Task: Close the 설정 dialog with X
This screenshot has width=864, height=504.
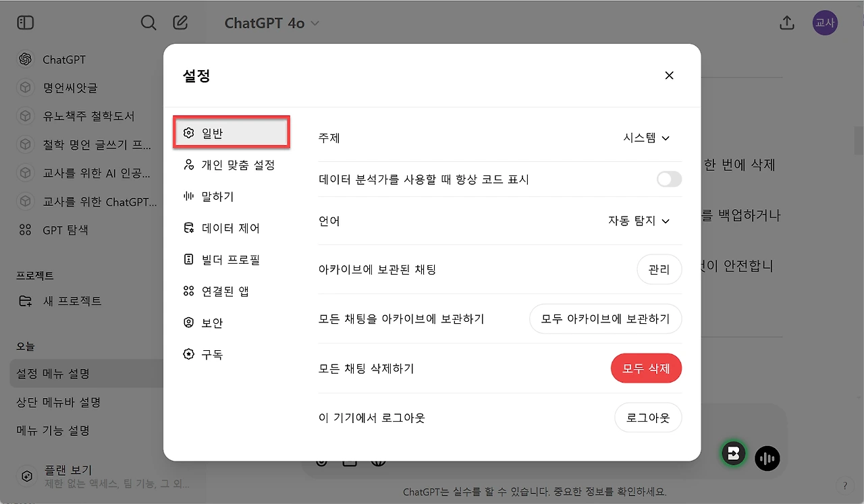Action: coord(669,76)
